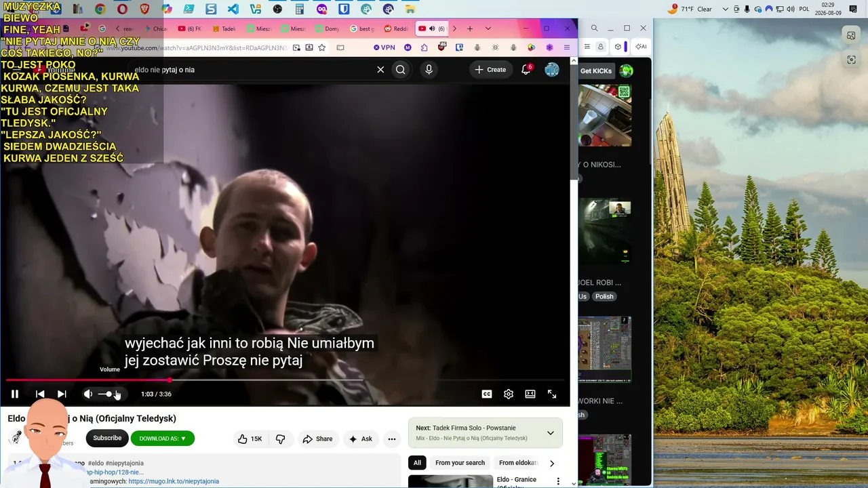Start voice search with the microphone
This screenshot has width=868, height=488.
pyautogui.click(x=429, y=70)
